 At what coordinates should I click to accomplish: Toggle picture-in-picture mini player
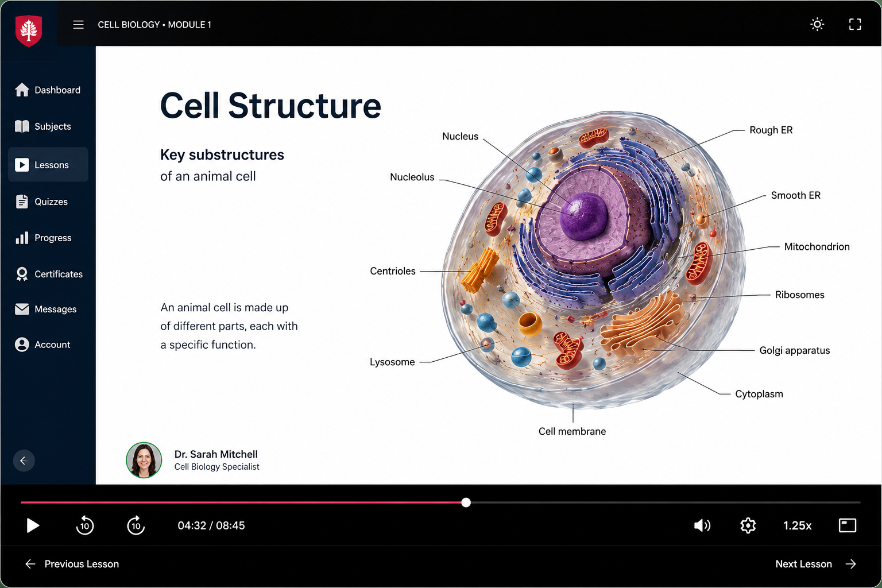click(x=848, y=525)
